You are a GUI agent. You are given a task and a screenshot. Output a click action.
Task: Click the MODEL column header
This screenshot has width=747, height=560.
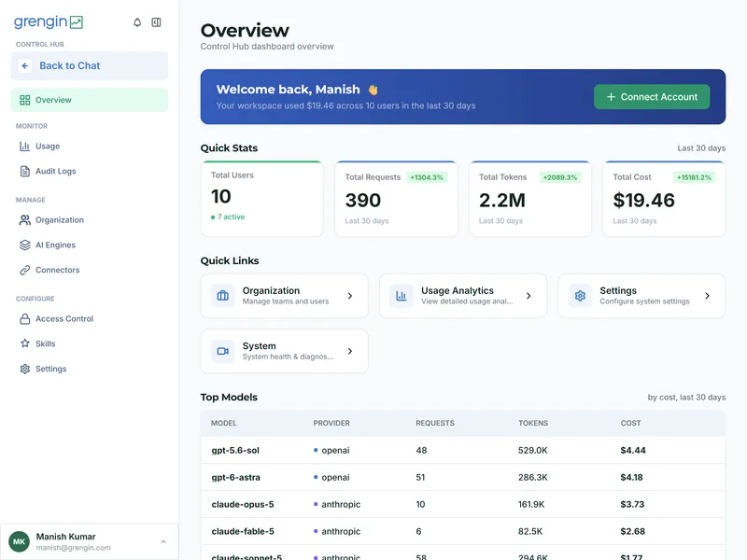click(224, 423)
